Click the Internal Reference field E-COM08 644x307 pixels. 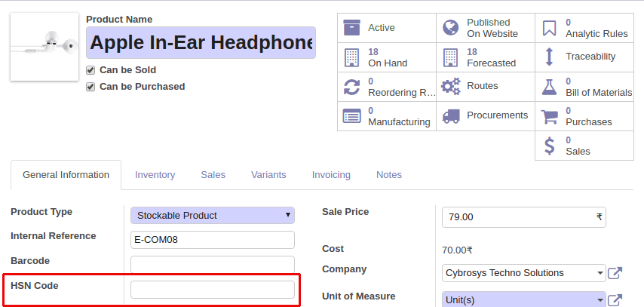pos(213,240)
